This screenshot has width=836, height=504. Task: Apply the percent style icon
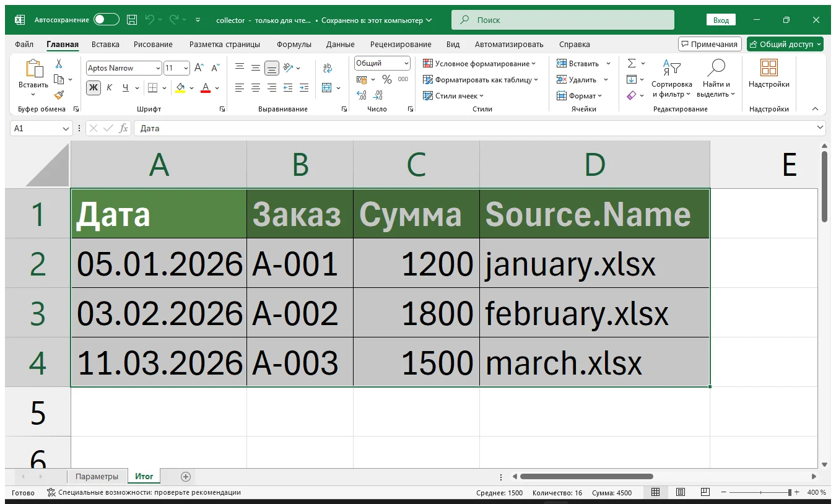tap(387, 79)
